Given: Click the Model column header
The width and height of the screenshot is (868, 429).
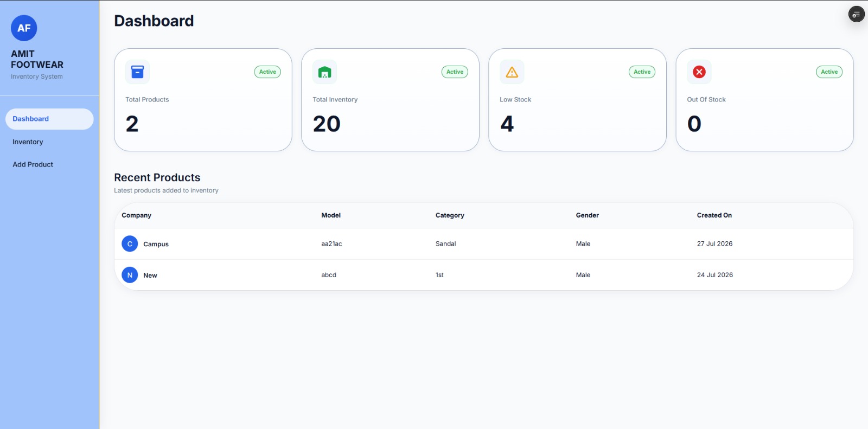Looking at the screenshot, I should tap(331, 215).
